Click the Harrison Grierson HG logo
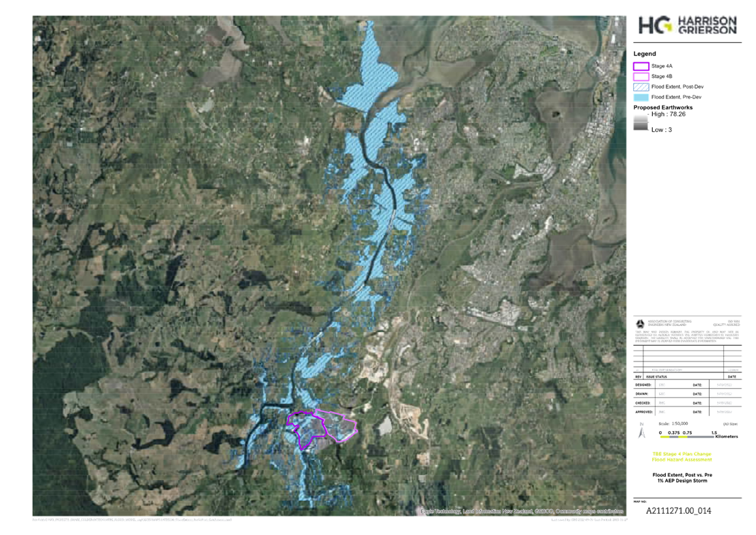The width and height of the screenshot is (756, 535). click(687, 25)
